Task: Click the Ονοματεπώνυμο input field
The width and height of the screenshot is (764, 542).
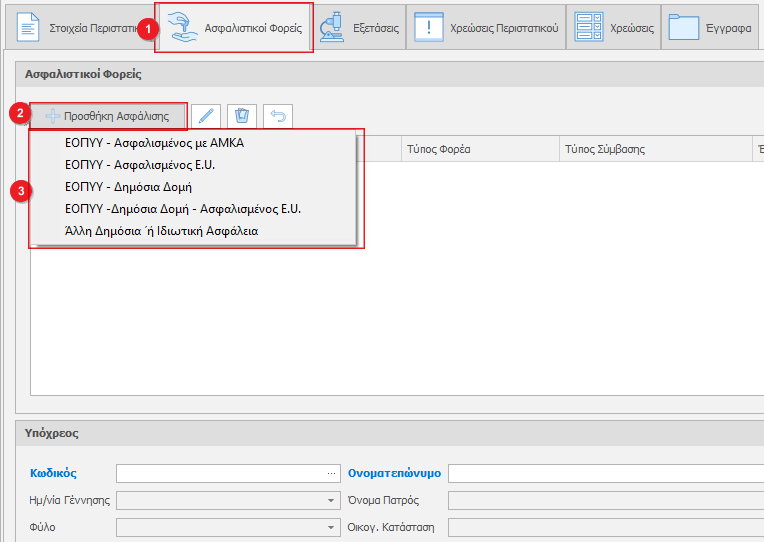Action: (x=605, y=473)
